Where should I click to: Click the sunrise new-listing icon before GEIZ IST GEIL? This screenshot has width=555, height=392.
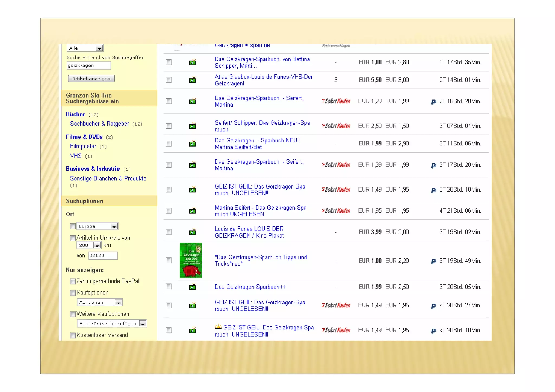pyautogui.click(x=218, y=327)
